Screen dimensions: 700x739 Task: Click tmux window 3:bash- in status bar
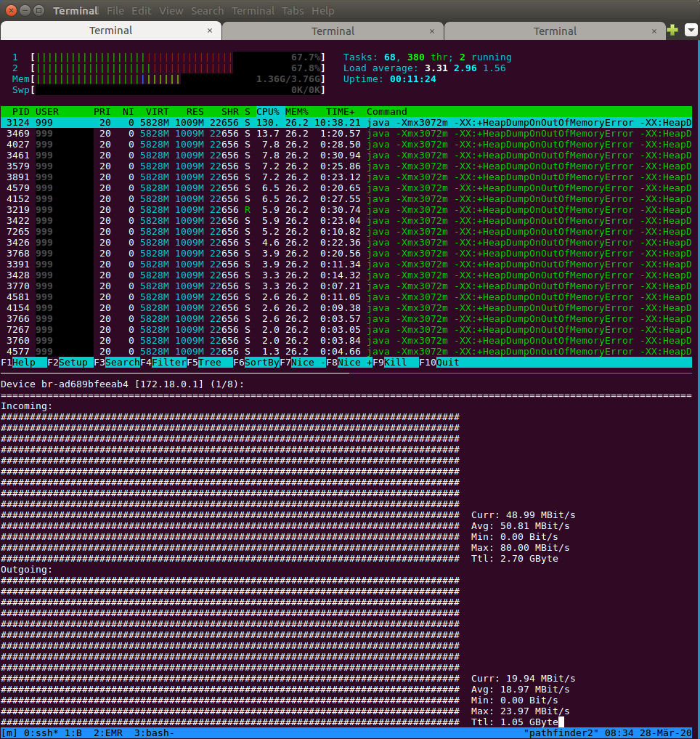coord(155,733)
